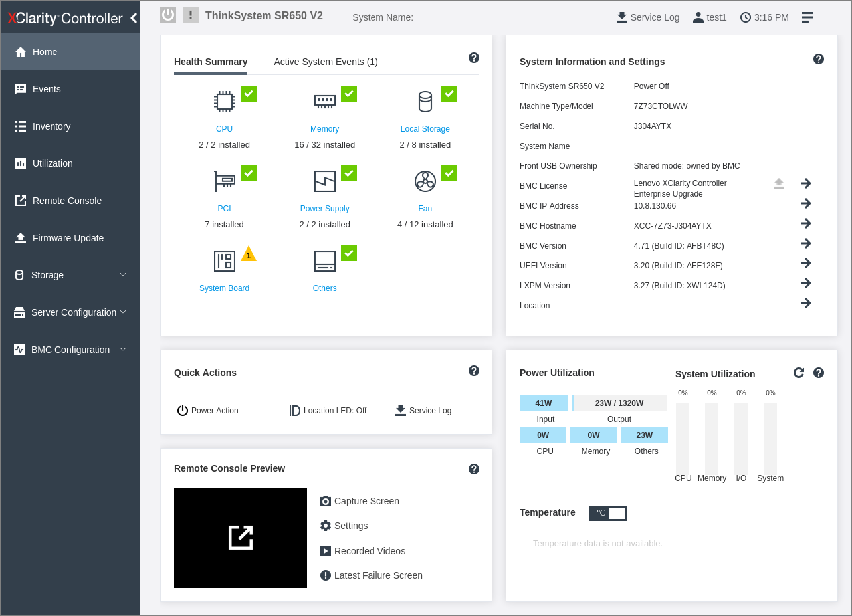The height and width of the screenshot is (616, 852).
Task: Open Inventory in the sidebar
Action: (x=70, y=126)
